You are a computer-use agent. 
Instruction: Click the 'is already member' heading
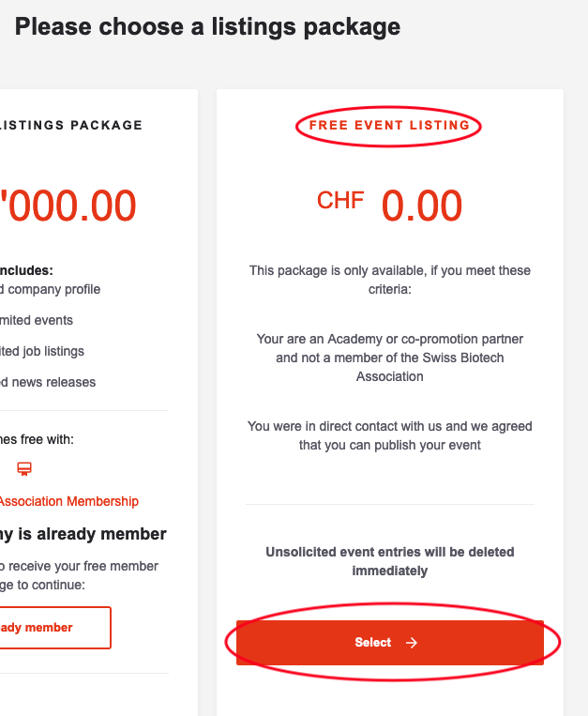click(83, 534)
